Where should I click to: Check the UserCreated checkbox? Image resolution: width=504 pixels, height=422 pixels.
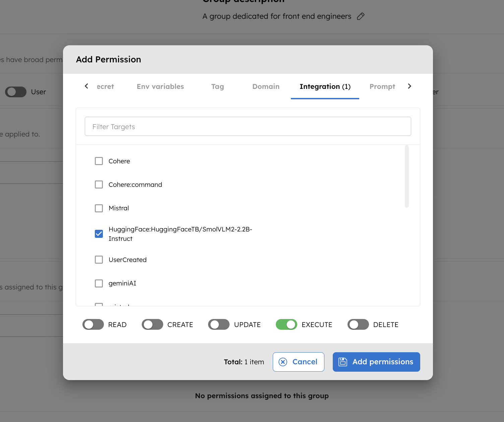pos(99,260)
